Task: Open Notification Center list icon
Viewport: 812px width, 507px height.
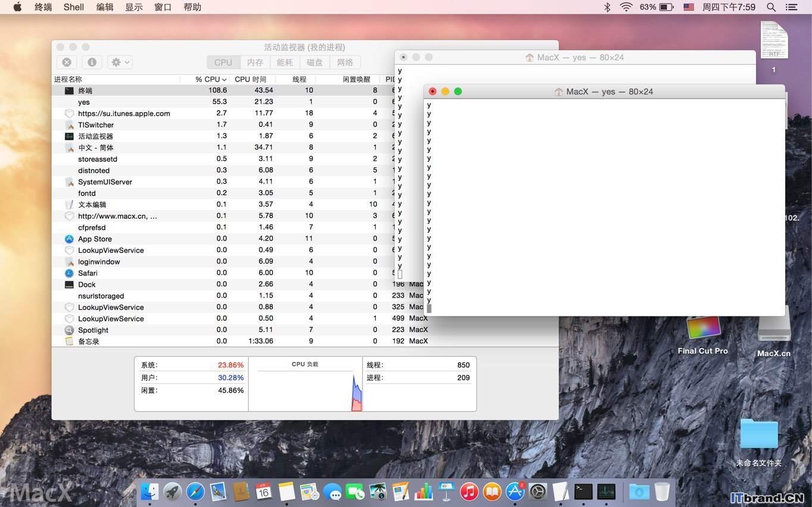Action: 791,7
